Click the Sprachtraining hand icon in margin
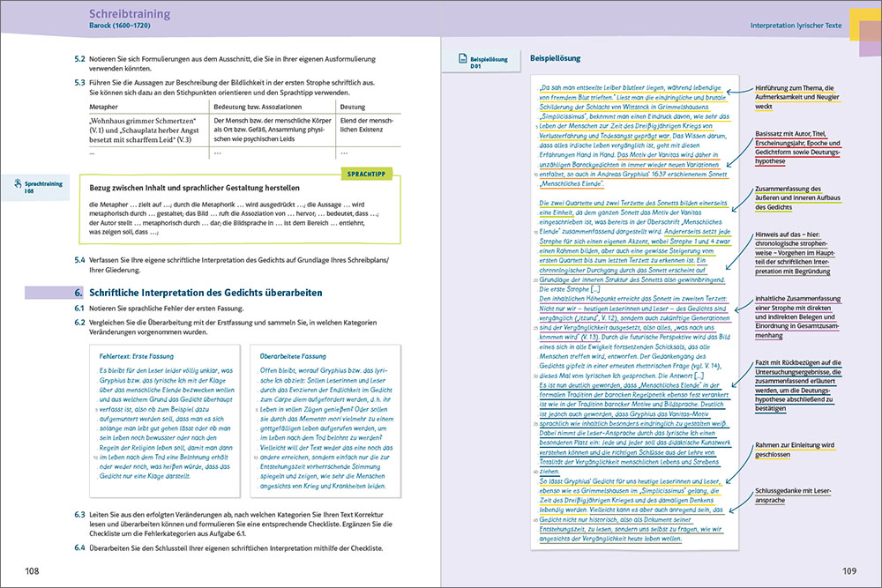 [18, 182]
